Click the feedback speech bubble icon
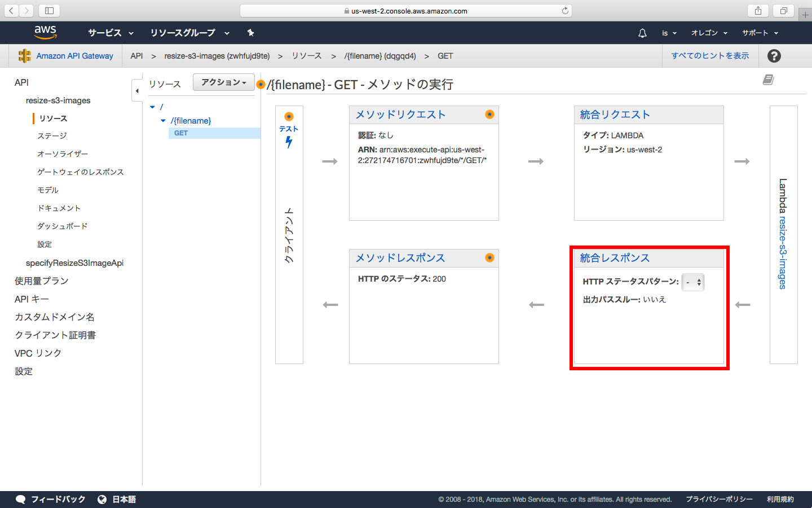The height and width of the screenshot is (508, 812). coord(21,500)
